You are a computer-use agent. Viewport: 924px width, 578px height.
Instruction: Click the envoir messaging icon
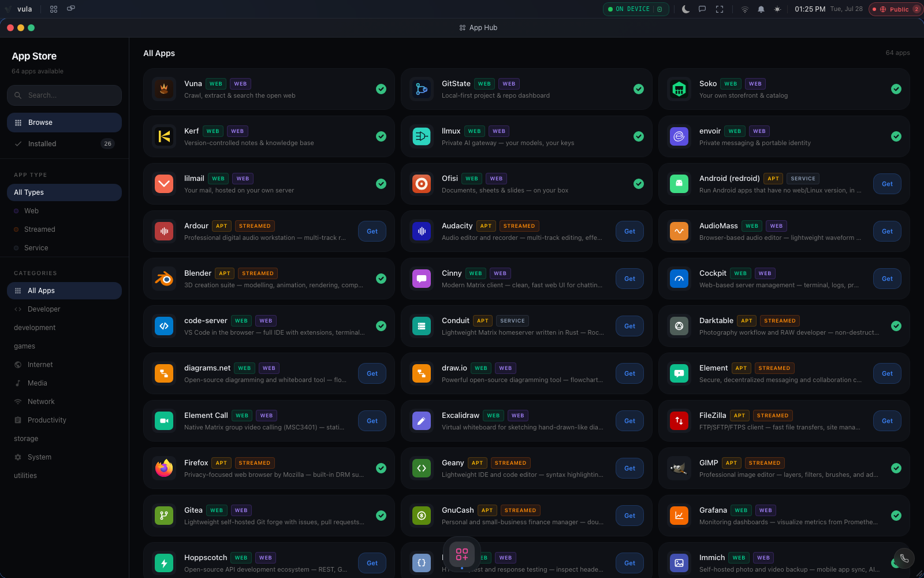pos(679,136)
